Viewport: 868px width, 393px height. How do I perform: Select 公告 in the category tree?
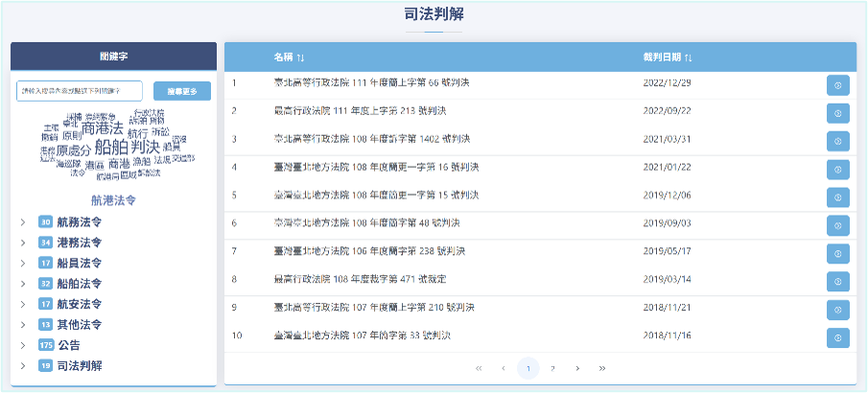coord(69,345)
